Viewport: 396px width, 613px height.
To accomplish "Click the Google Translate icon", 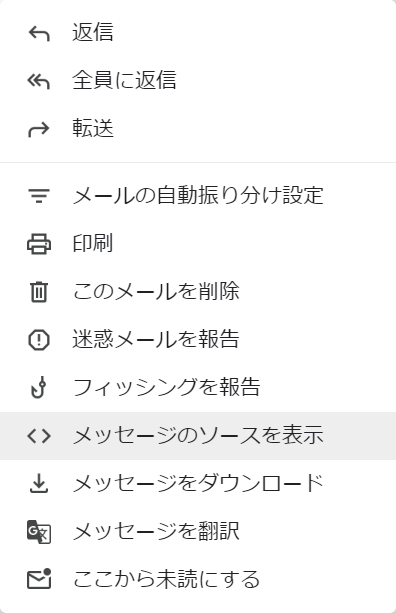I will pyautogui.click(x=39, y=532).
